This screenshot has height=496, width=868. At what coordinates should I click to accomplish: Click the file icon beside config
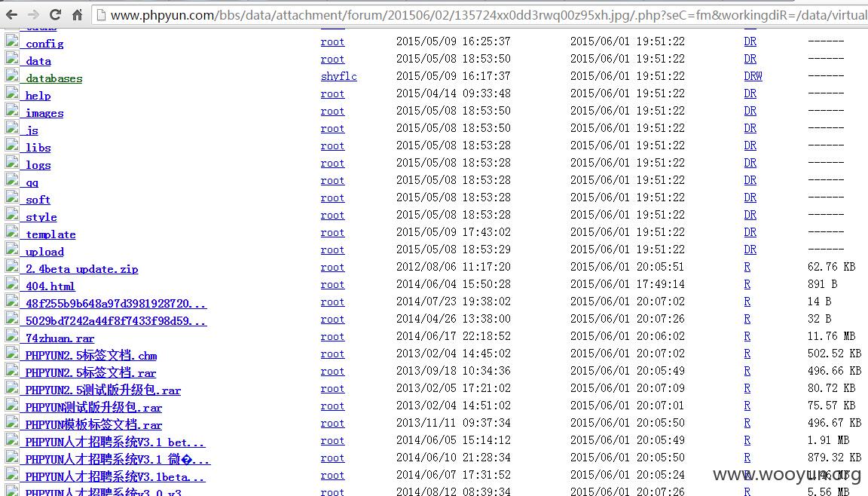12,41
